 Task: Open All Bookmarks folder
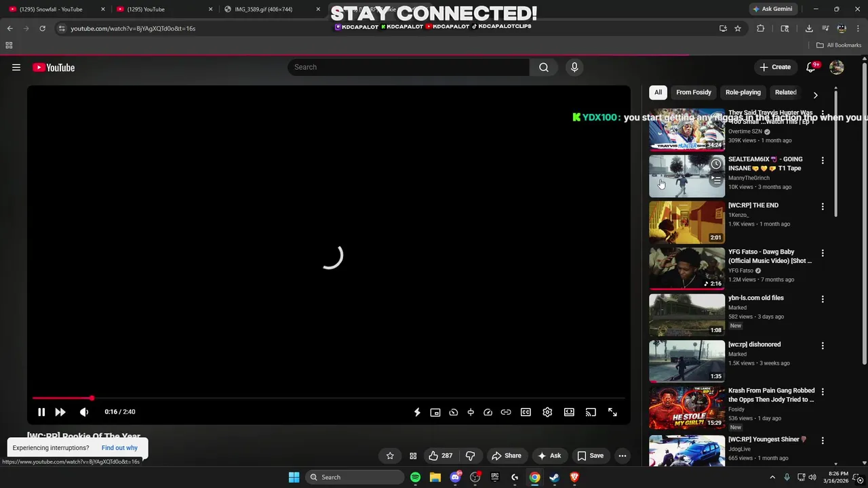point(839,45)
